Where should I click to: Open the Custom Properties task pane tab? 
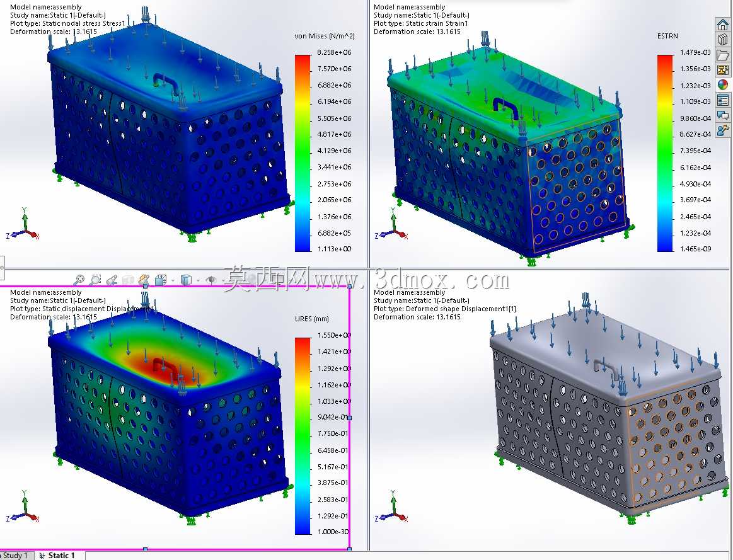723,100
